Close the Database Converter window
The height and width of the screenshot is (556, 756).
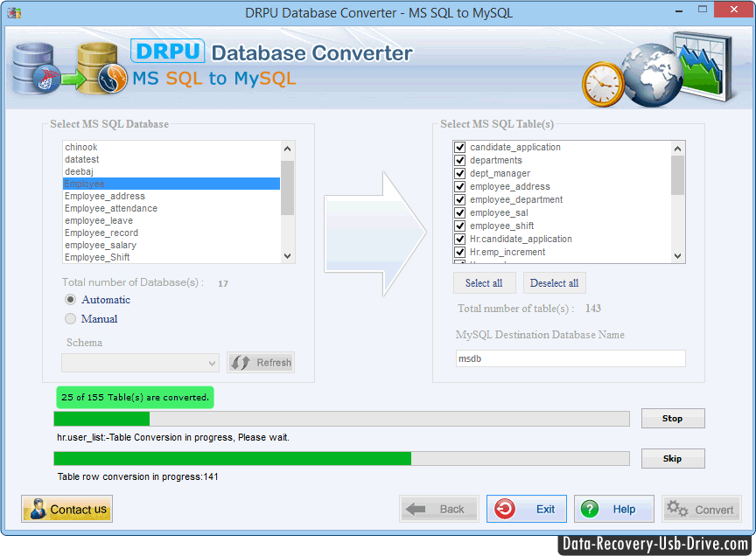point(733,10)
